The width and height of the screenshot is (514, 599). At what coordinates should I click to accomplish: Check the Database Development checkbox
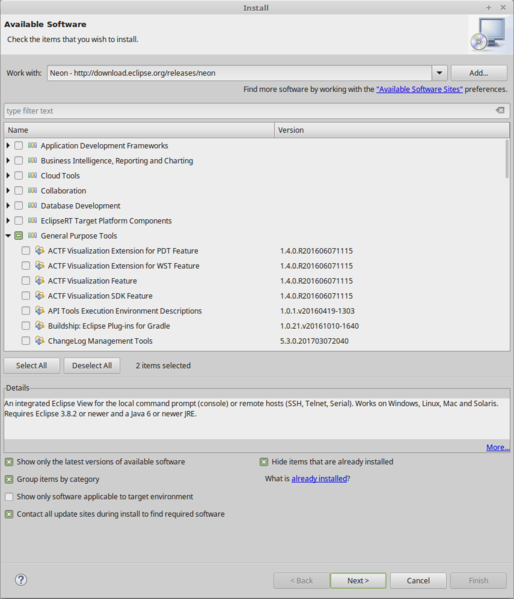[x=18, y=206]
